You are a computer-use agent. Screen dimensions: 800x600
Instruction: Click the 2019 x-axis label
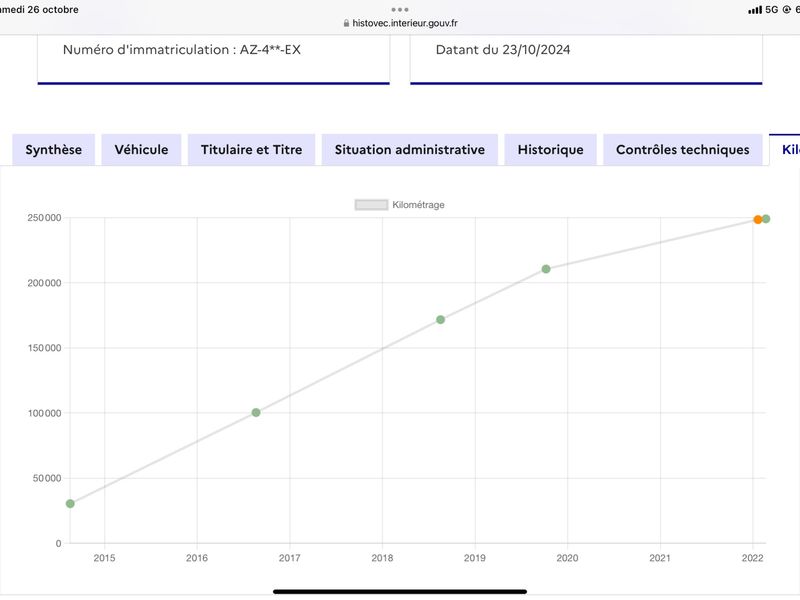475,558
